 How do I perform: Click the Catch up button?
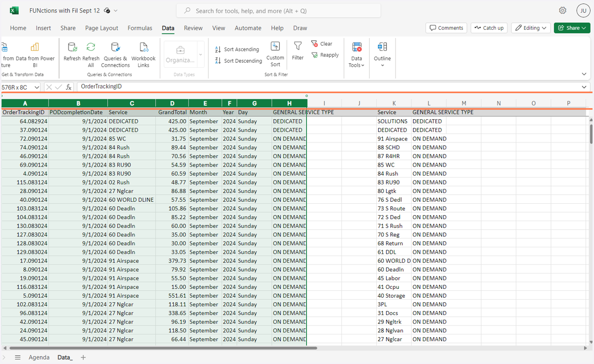point(489,28)
